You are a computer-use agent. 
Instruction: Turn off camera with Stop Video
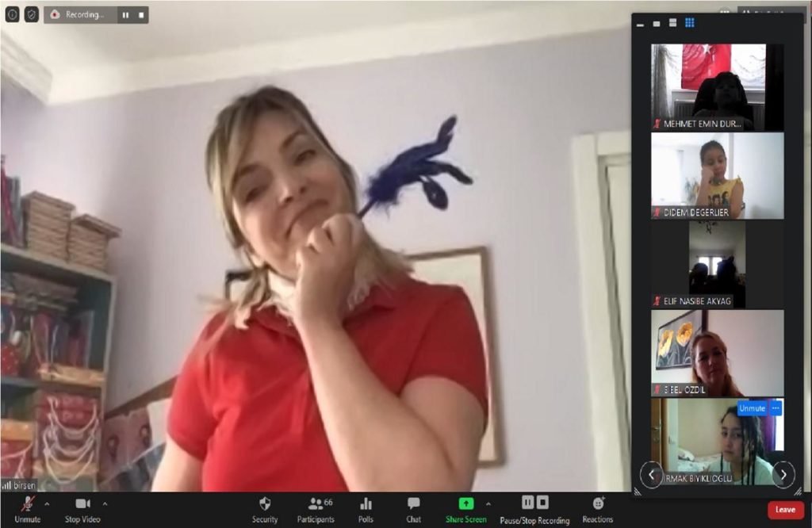coord(82,510)
